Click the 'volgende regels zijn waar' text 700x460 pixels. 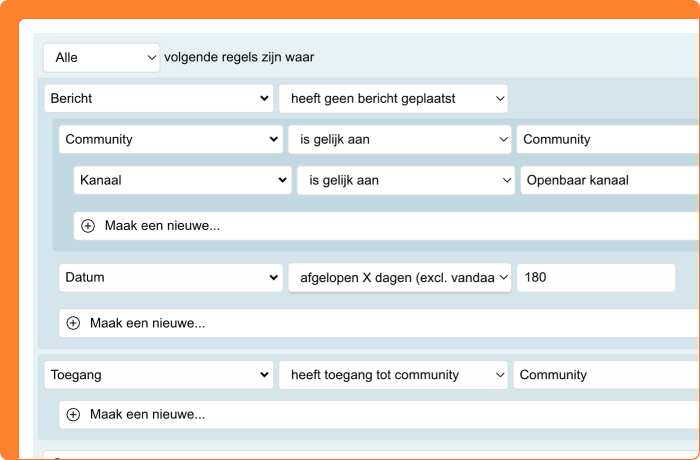pyautogui.click(x=239, y=58)
